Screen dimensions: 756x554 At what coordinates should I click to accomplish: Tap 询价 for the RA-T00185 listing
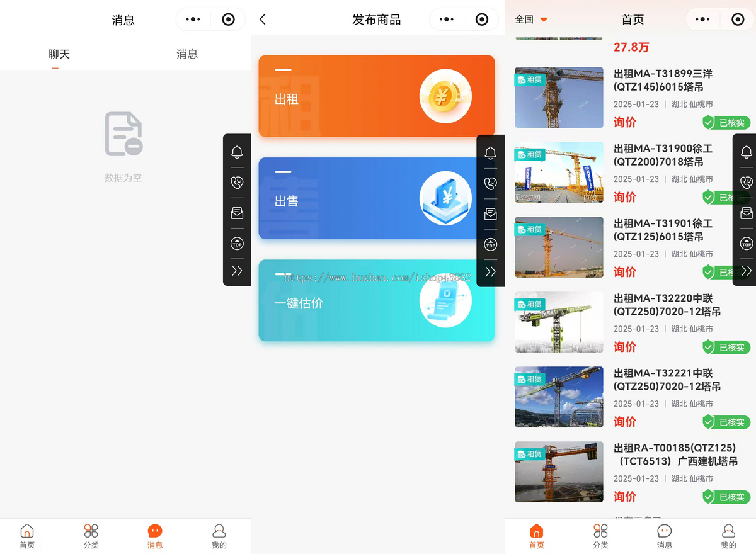625,497
